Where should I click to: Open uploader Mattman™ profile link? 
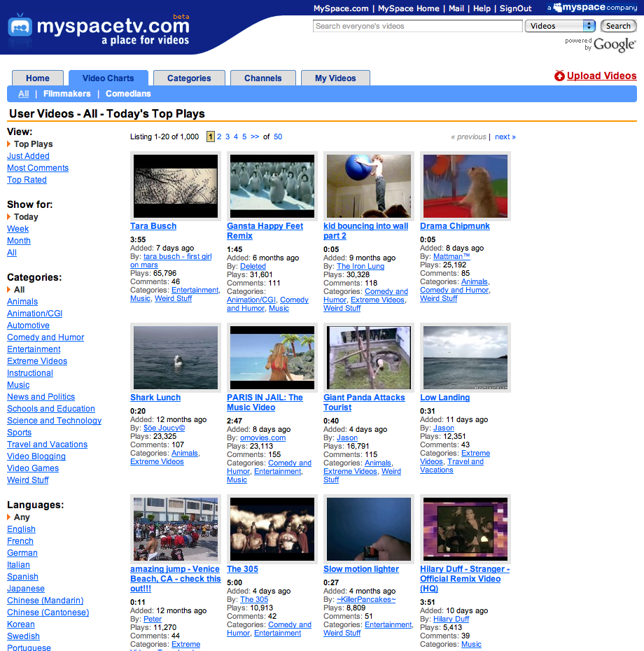coord(451,256)
